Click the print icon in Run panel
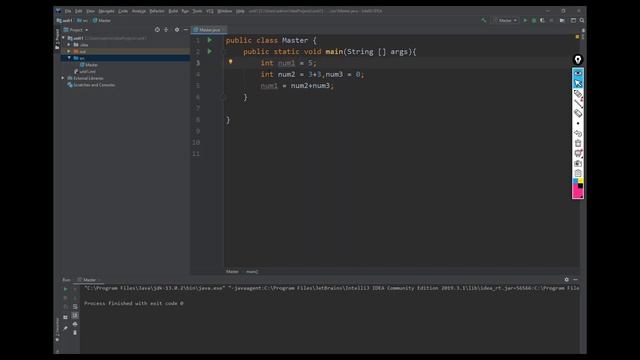This screenshot has height=360, width=640. [75, 324]
